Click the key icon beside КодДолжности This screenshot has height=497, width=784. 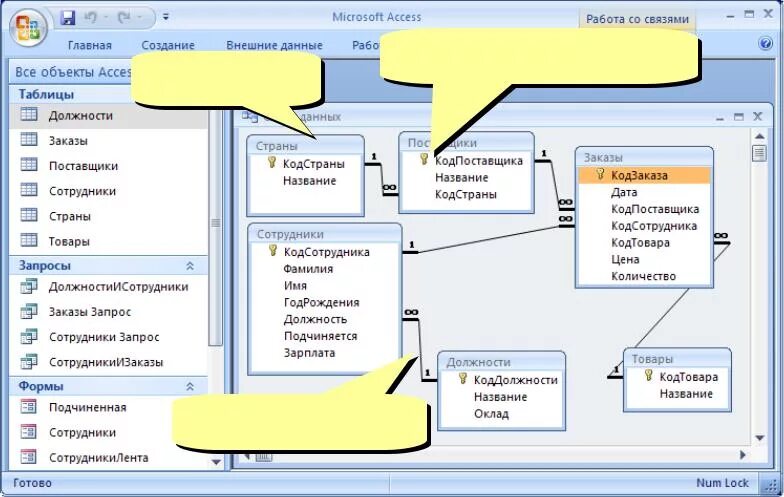click(x=463, y=378)
